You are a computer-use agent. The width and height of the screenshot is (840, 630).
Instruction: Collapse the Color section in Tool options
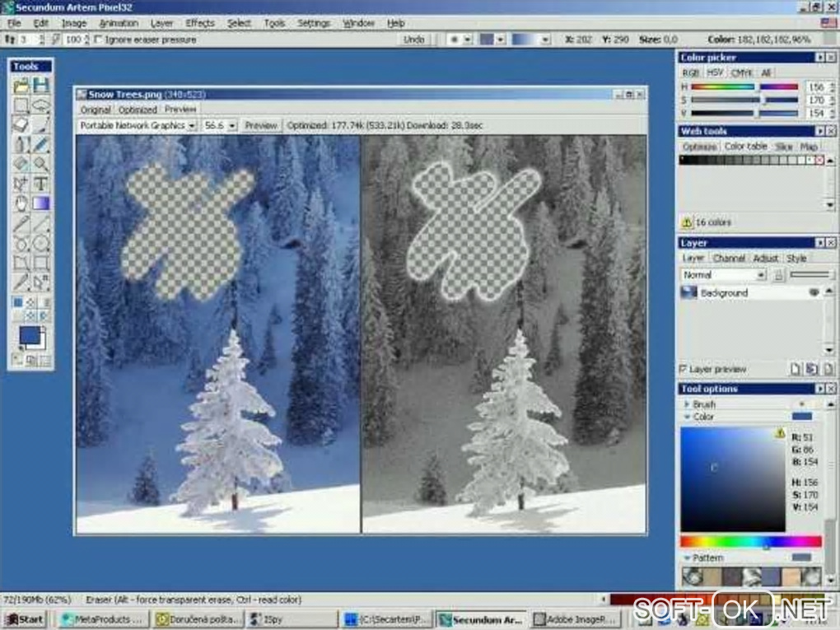687,417
